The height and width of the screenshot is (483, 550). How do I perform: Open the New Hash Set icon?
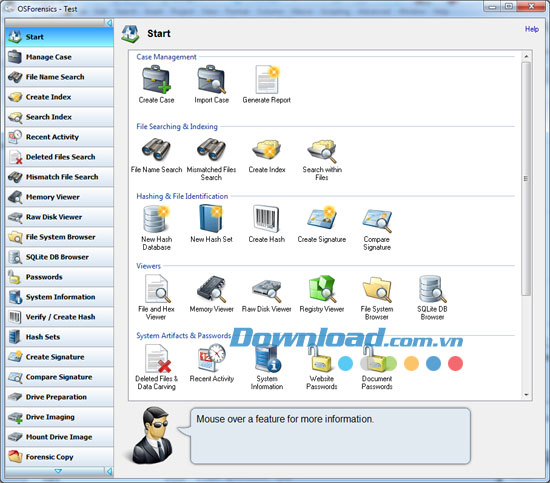[x=211, y=219]
